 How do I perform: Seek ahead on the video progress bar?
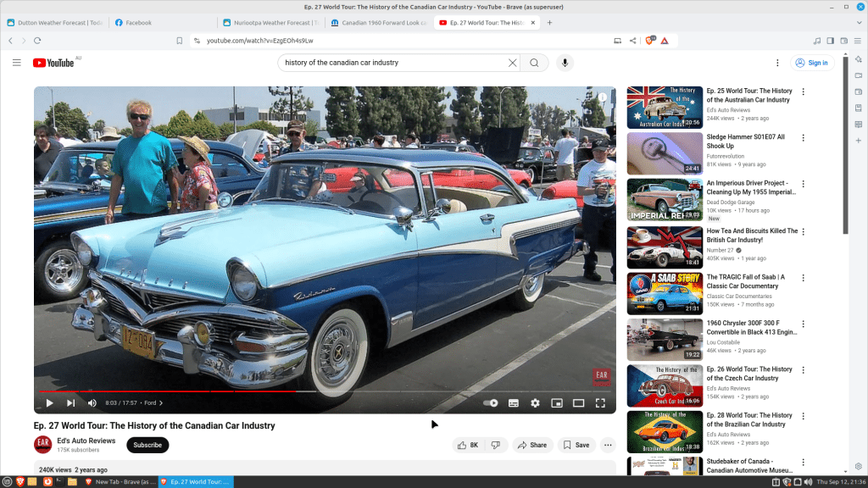pos(424,391)
